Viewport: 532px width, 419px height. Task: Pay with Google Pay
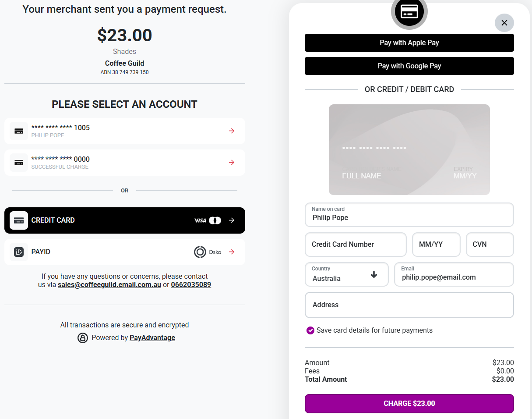point(409,66)
